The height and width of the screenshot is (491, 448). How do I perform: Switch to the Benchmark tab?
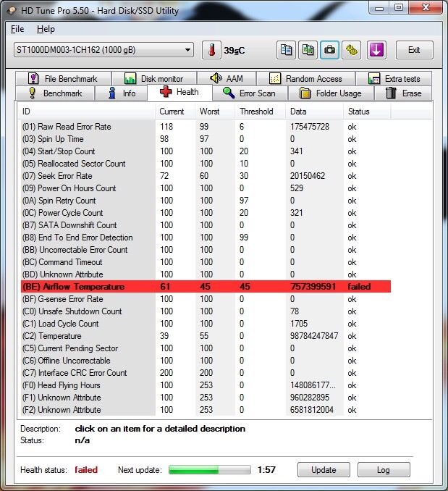(x=55, y=93)
